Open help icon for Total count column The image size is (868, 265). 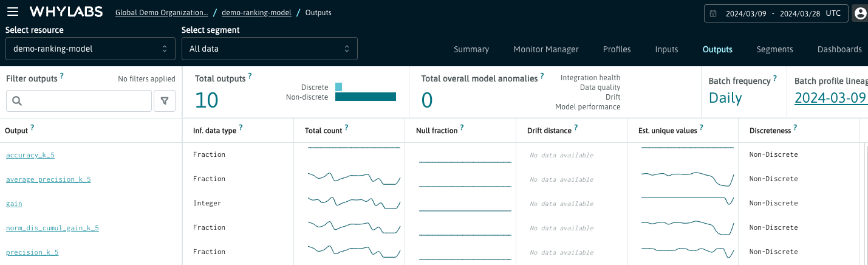(x=346, y=128)
